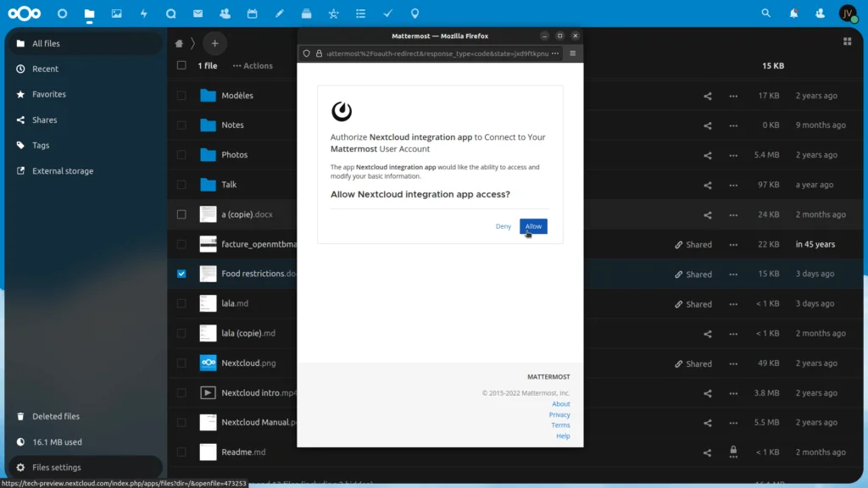Open the Dashboard circle icon in top bar

[x=62, y=14]
